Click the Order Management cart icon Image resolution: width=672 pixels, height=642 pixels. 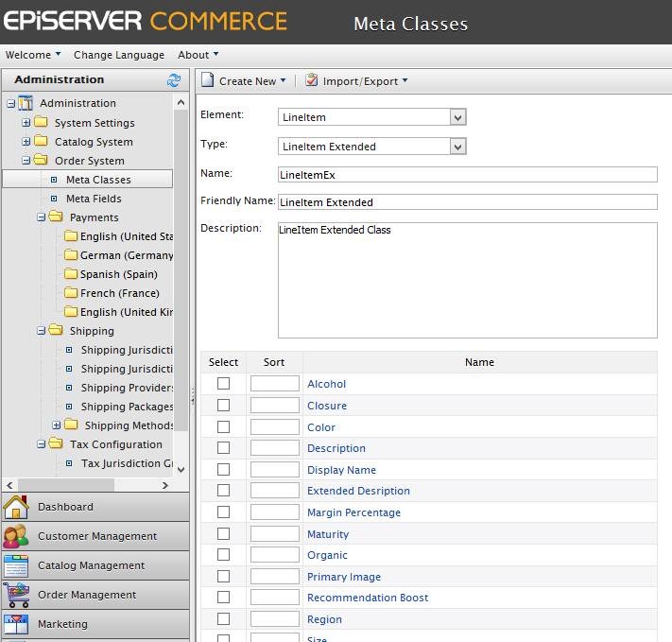[16, 595]
